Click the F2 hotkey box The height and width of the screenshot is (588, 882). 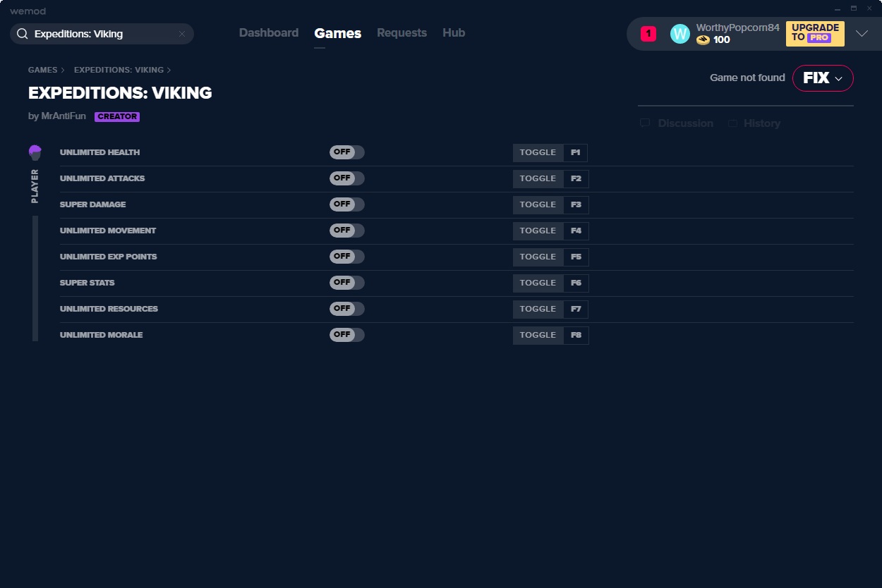(576, 178)
